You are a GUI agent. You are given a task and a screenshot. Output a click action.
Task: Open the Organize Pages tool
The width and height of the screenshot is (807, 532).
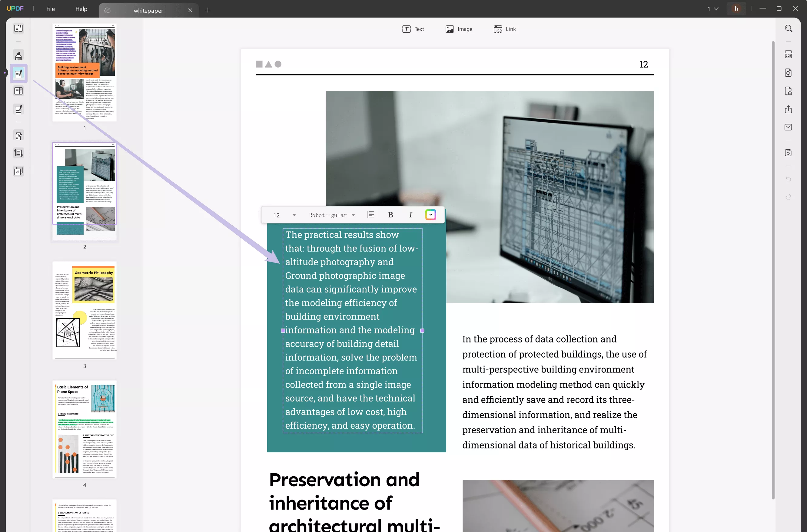tap(18, 91)
